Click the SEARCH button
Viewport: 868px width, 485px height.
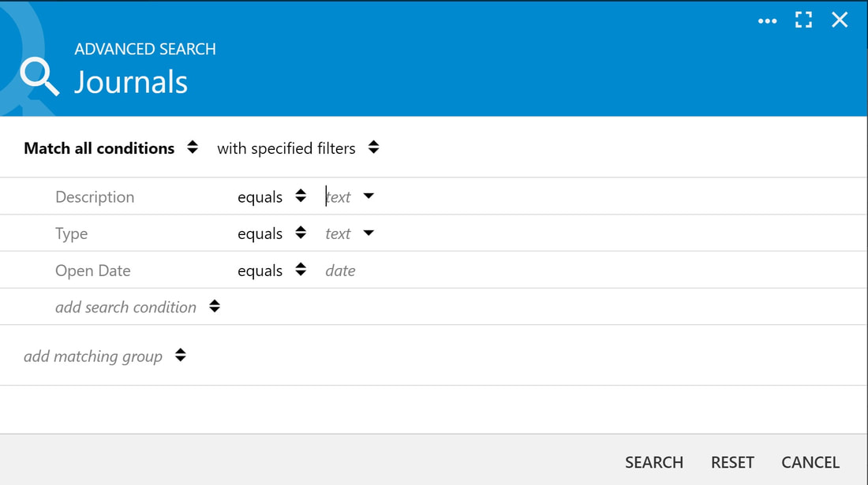click(x=654, y=462)
